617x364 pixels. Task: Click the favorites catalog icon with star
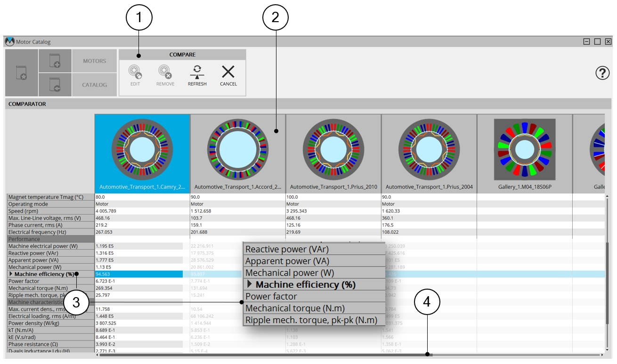(x=21, y=73)
